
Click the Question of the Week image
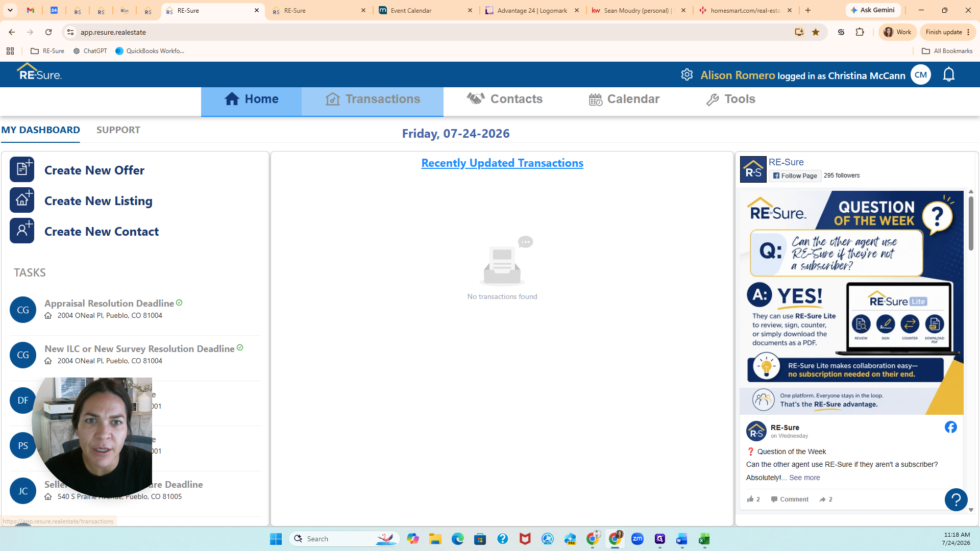coord(851,303)
